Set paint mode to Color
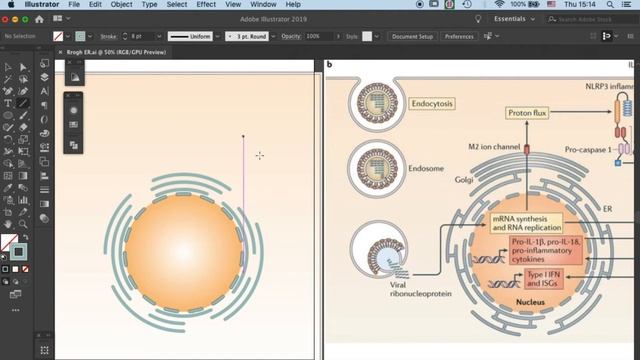Viewport: 640px width, 360px height. [x=5, y=269]
